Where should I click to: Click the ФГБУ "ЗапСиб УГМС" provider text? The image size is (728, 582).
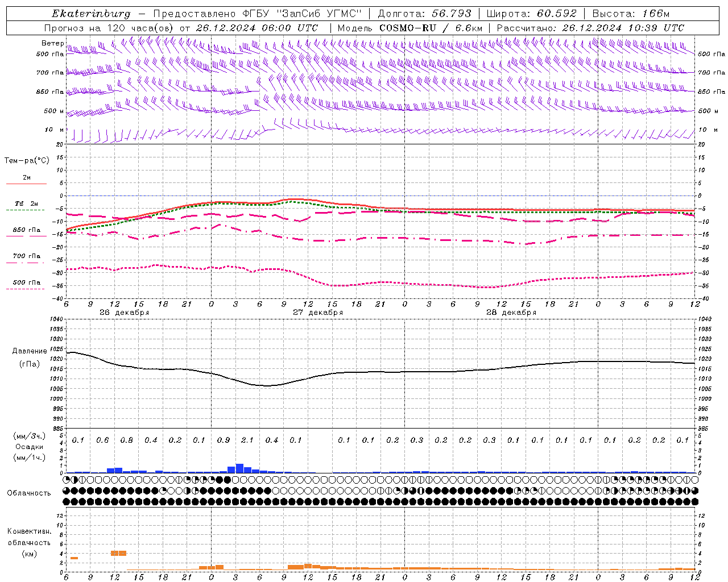point(303,14)
